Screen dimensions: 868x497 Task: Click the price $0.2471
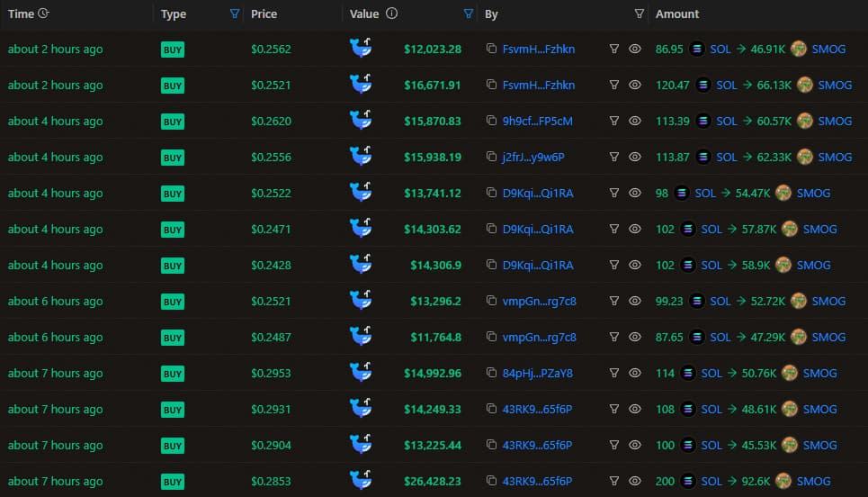click(x=271, y=229)
